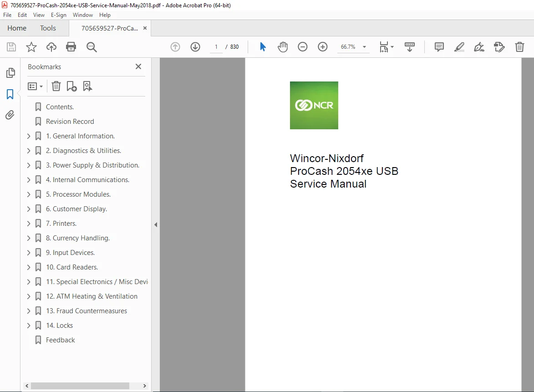
Task: Expand the 9. Input Devices bookmark
Action: (x=29, y=253)
